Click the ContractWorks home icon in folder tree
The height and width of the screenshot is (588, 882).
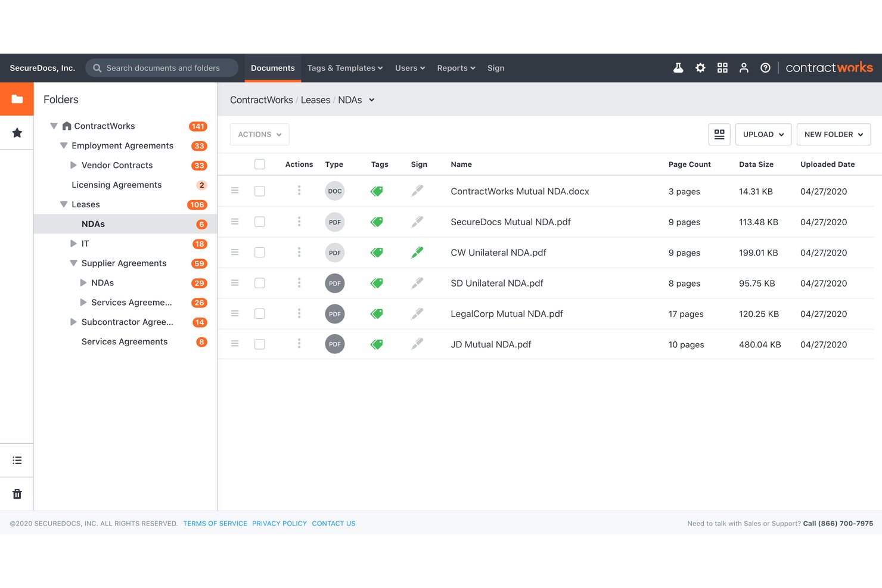[x=67, y=126]
